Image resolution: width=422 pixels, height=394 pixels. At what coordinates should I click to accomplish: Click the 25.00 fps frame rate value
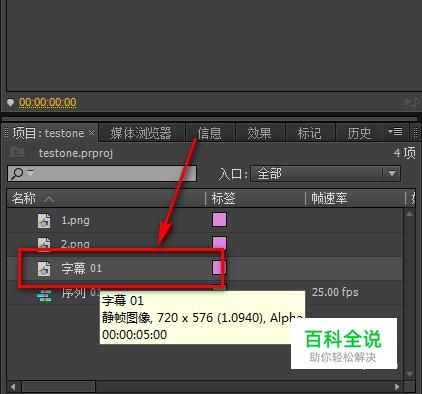335,292
